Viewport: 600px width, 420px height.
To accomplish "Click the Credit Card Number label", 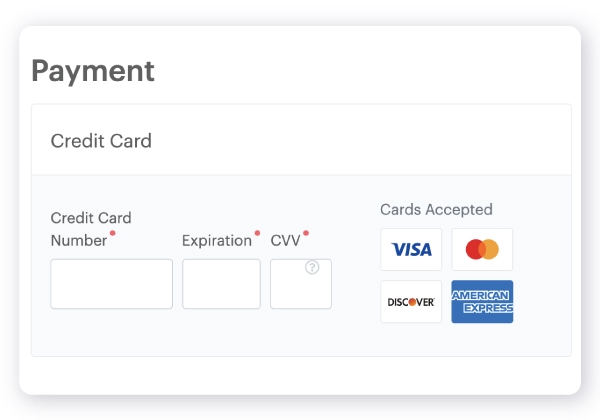I will tap(90, 229).
